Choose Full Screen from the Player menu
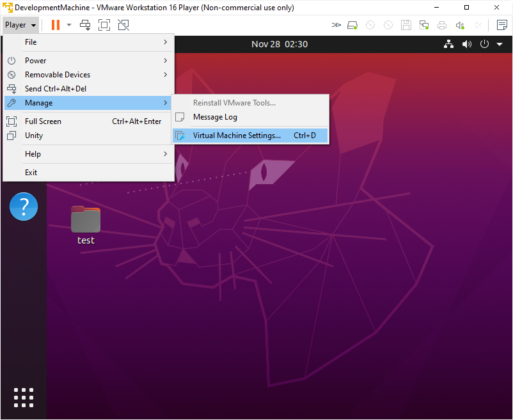 pos(88,121)
